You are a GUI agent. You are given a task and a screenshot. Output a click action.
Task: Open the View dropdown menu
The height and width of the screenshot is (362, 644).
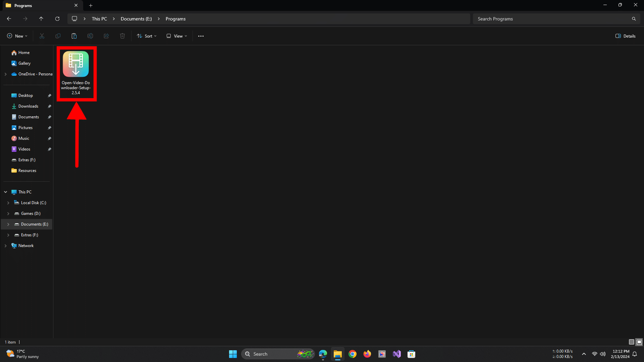pyautogui.click(x=177, y=36)
